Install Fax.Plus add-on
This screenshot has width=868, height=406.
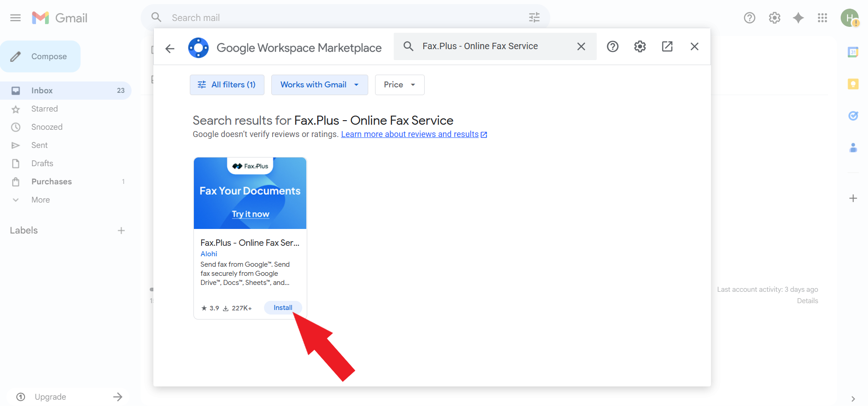[x=283, y=308]
